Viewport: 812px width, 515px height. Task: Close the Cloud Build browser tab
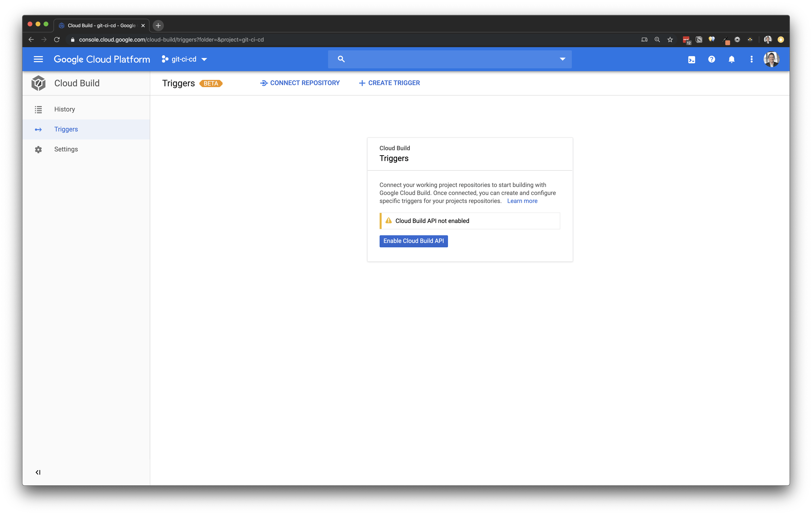(x=143, y=26)
